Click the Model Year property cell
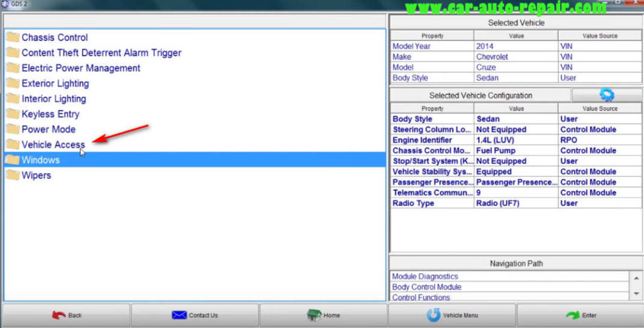Screen dimensions: 644x328 point(432,46)
